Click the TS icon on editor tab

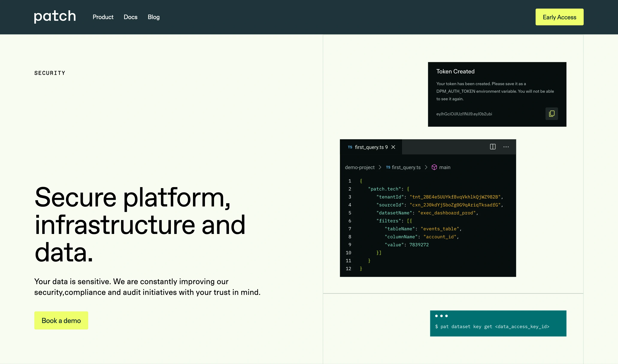coord(350,147)
